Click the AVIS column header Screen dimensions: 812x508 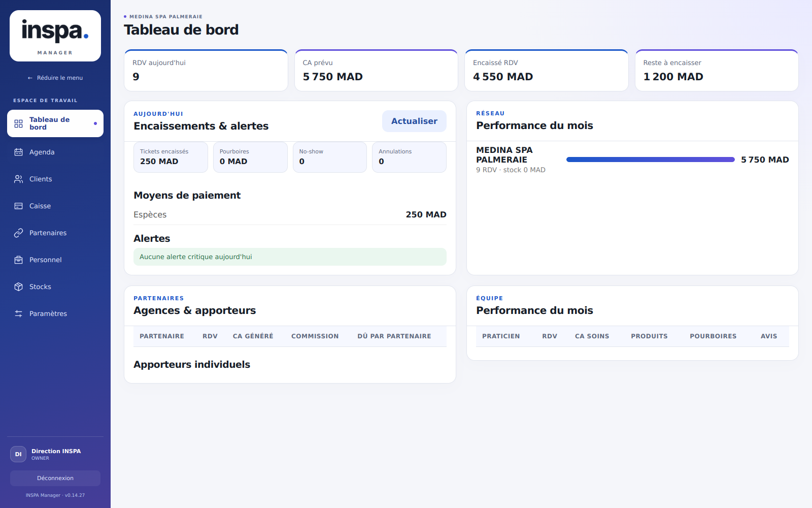tap(769, 336)
